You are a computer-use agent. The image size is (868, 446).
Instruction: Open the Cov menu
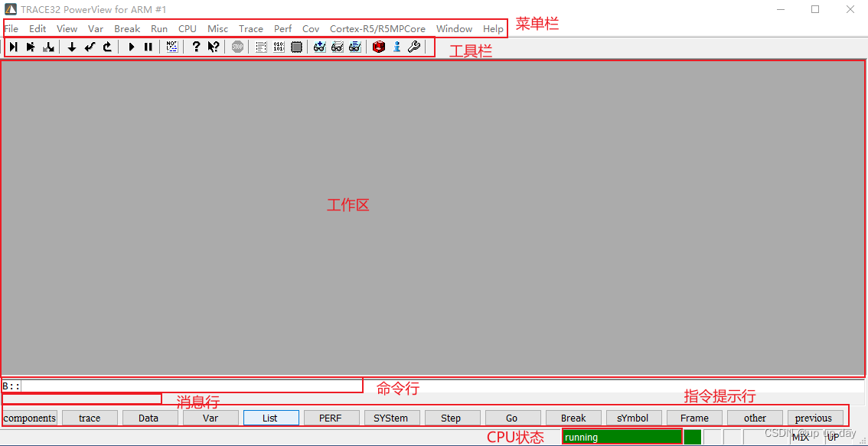point(311,29)
